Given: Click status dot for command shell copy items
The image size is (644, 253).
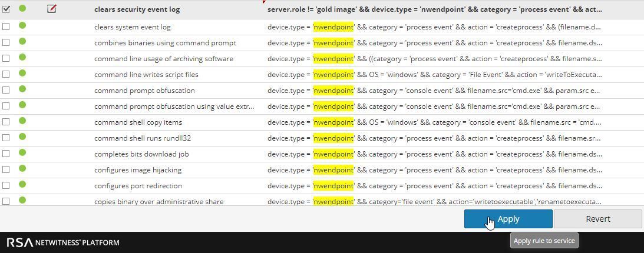Looking at the screenshot, I should tap(22, 121).
